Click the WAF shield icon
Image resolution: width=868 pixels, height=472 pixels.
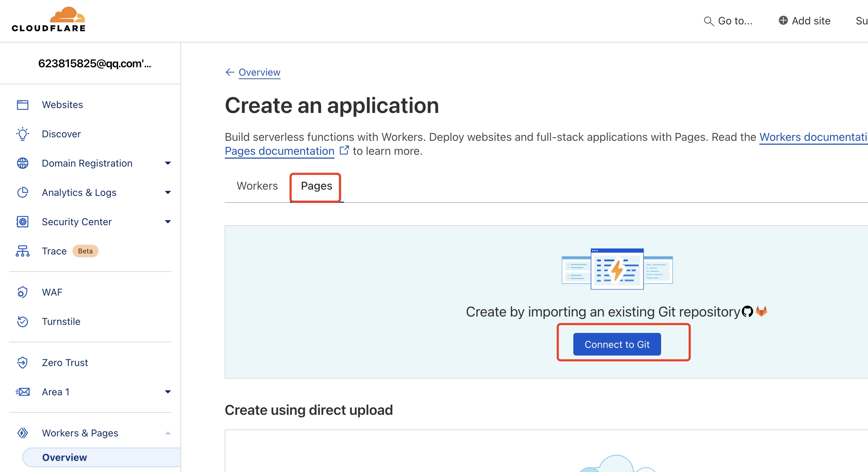(23, 292)
